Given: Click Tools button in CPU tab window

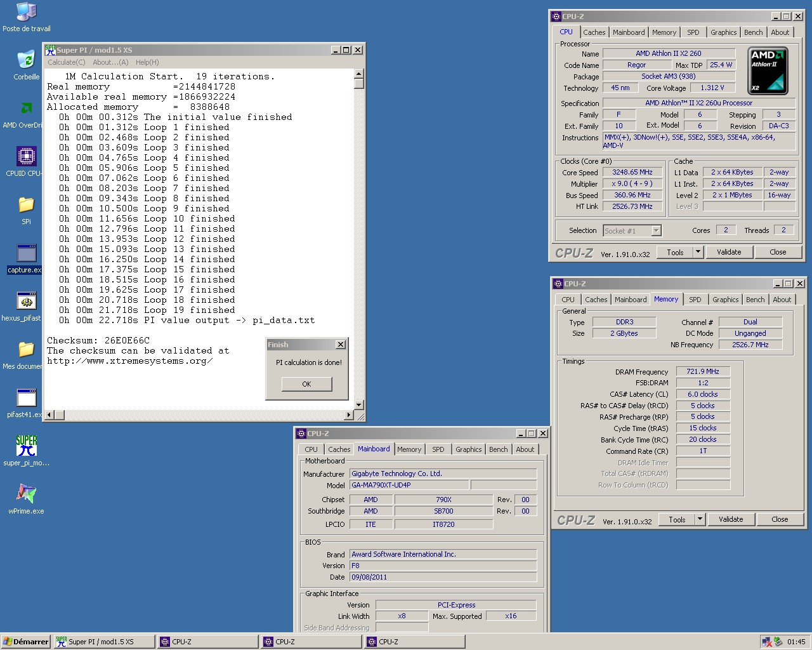Looking at the screenshot, I should click(x=675, y=252).
